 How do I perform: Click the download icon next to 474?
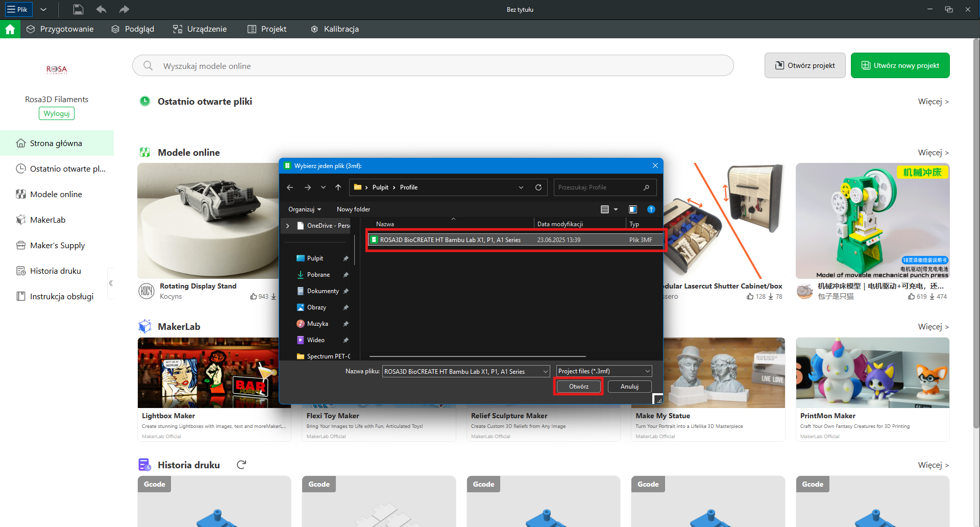click(x=932, y=296)
